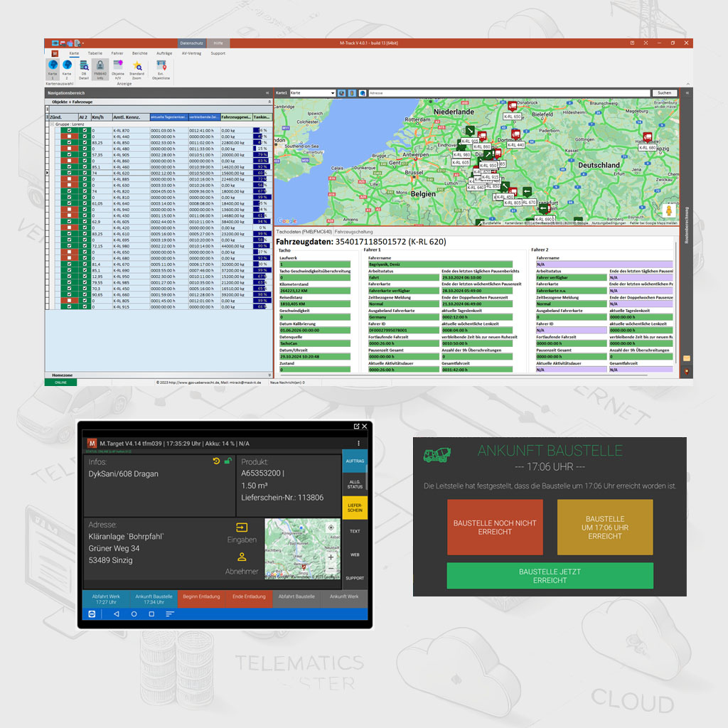Select the Objekte H/V display icon
Screen dimensions: 728x728
tap(118, 65)
